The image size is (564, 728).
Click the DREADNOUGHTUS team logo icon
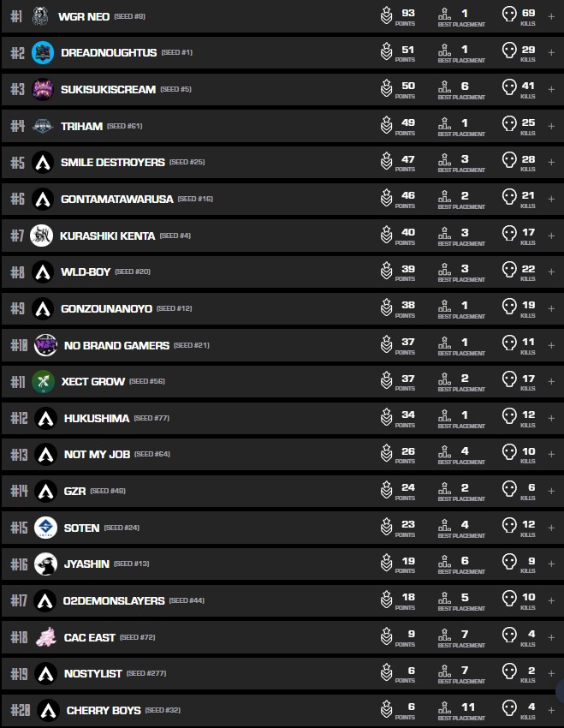43,53
